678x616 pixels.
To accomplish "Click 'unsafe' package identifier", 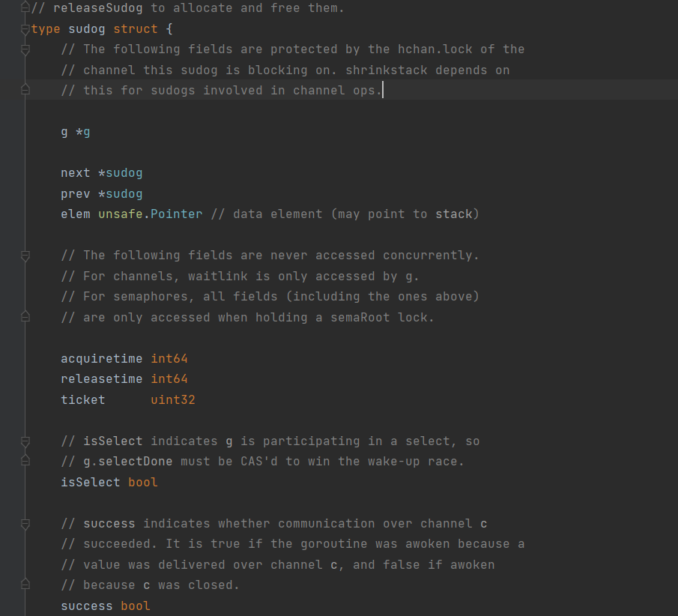I will (120, 214).
